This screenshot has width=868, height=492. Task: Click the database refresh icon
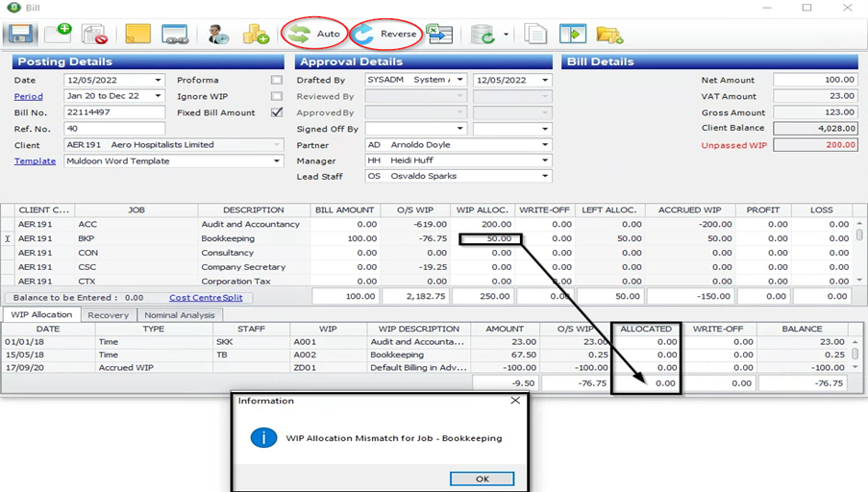(483, 35)
